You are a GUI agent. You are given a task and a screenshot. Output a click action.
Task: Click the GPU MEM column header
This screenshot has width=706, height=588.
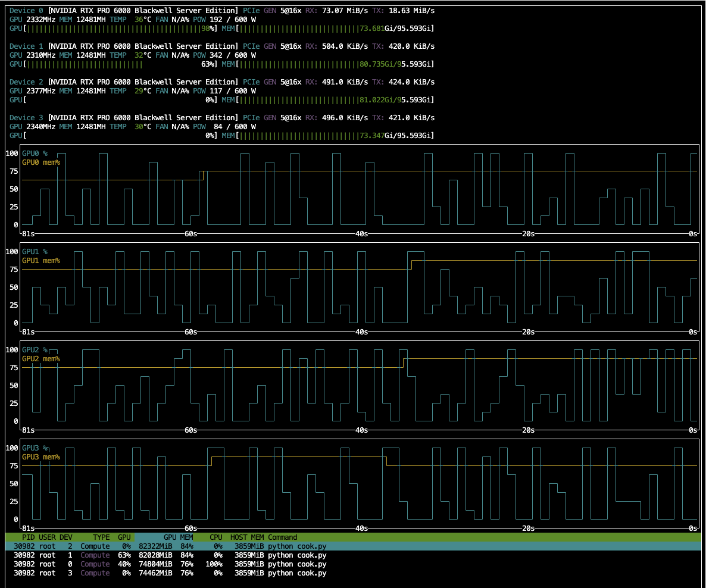click(x=179, y=537)
